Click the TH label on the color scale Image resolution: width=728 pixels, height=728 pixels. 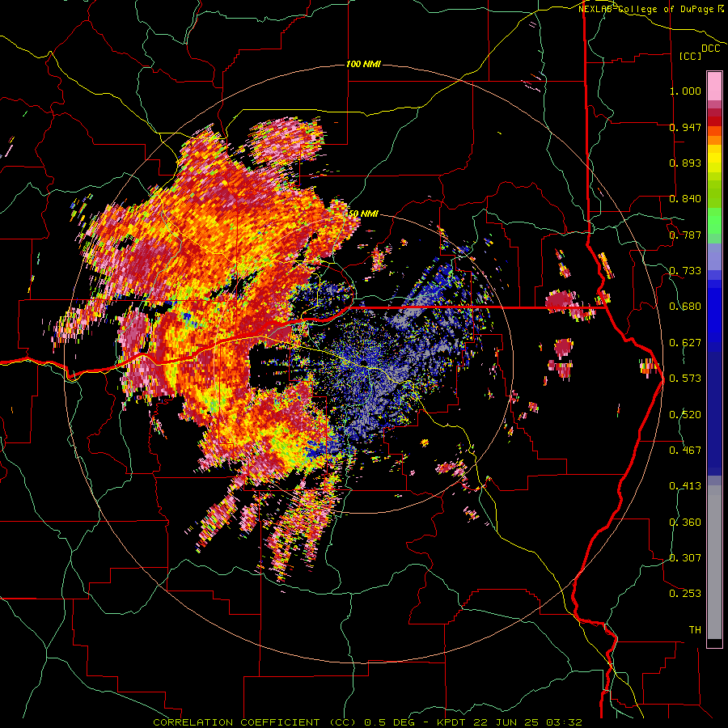pyautogui.click(x=695, y=630)
